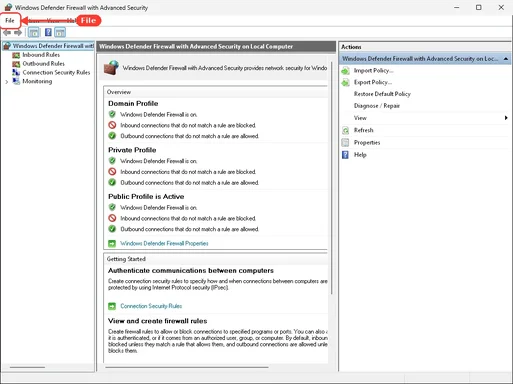Click the vertical scrollbar of the center pane
The image size is (513, 384).
[332, 178]
